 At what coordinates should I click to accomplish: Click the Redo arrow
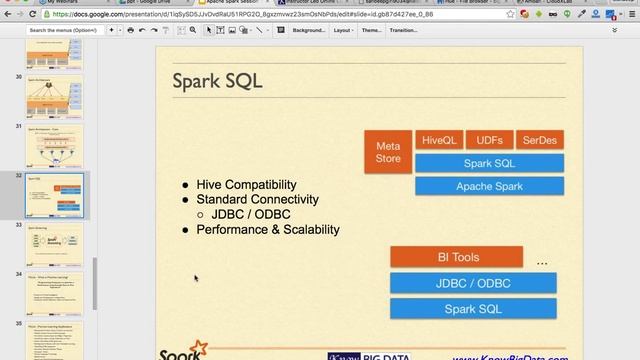(154, 30)
